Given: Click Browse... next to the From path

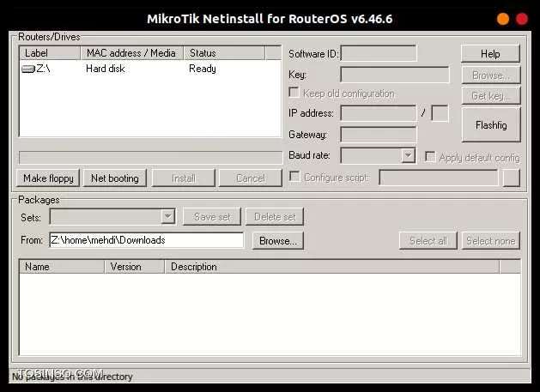Looking at the screenshot, I should tap(278, 240).
